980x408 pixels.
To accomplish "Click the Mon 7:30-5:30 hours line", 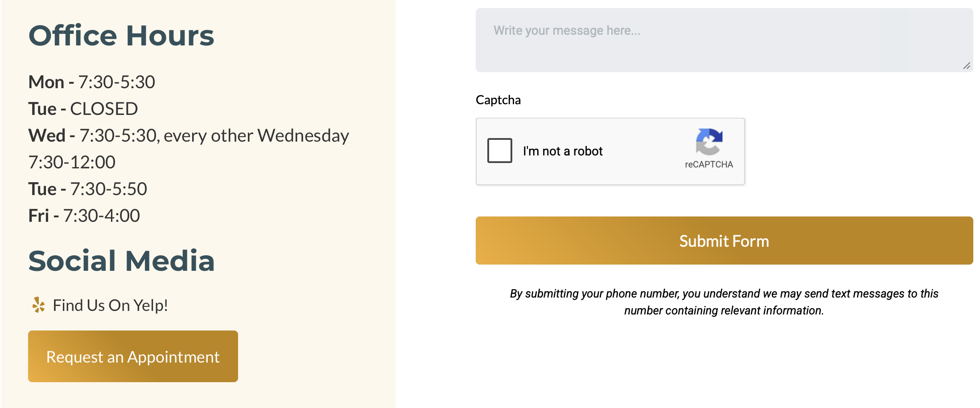I will tap(92, 82).
